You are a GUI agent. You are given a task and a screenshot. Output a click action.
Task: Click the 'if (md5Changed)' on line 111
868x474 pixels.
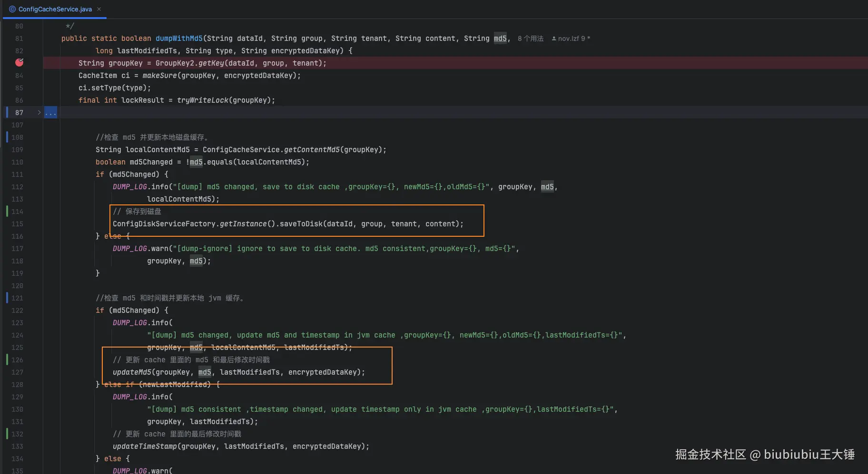(132, 174)
